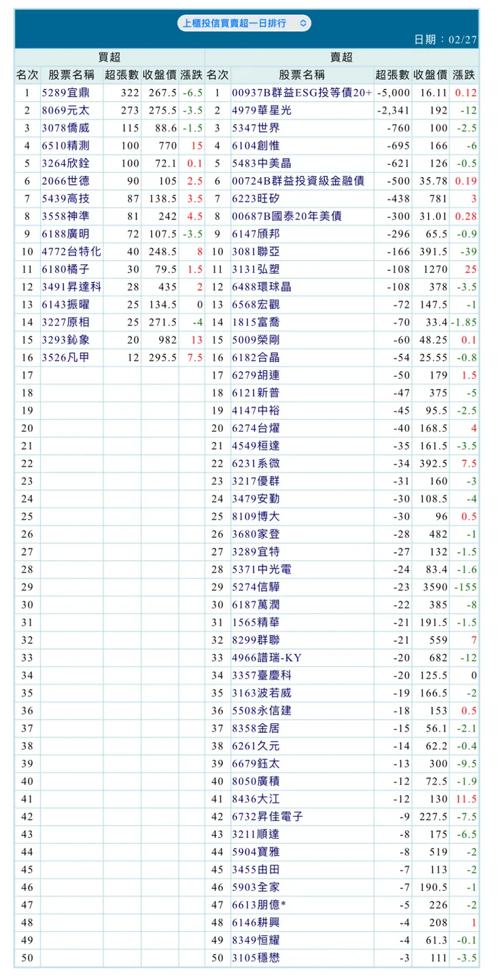Open stock link 2066世德

pyautogui.click(x=65, y=181)
